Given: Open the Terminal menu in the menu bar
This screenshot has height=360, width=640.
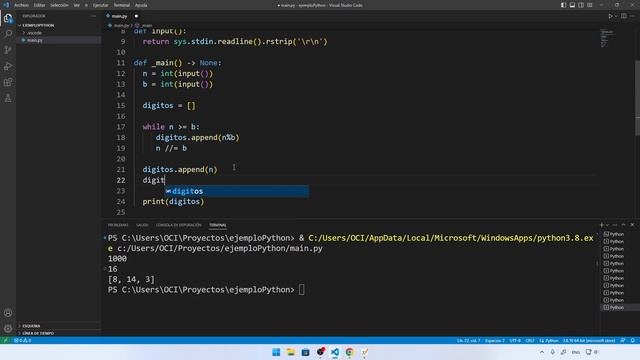Looking at the screenshot, I should tap(122, 5).
